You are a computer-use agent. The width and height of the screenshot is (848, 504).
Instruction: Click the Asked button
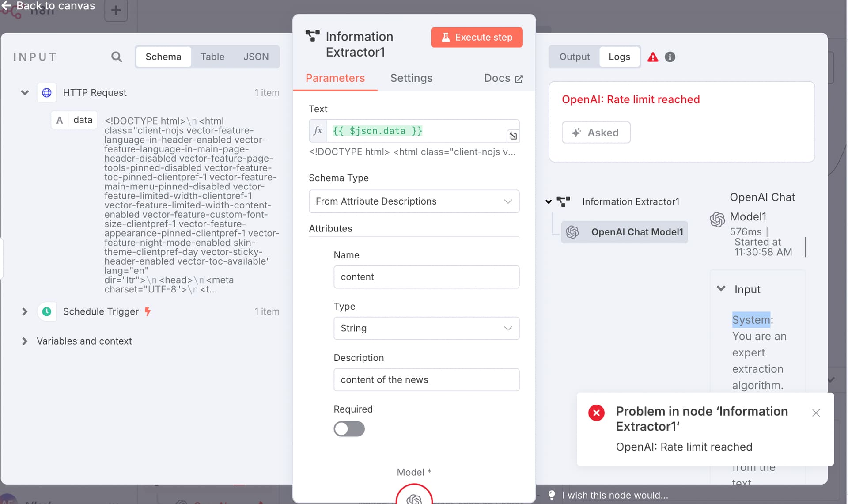pos(596,133)
